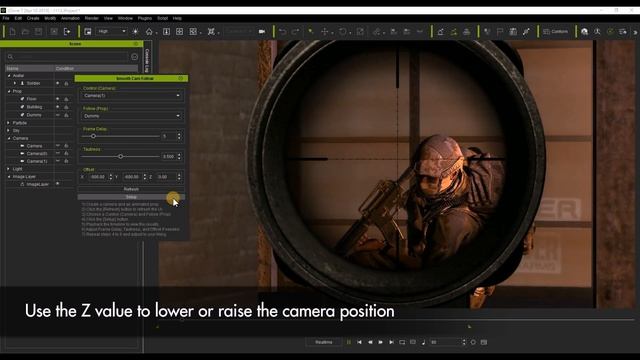Open the Animation menu
Image resolution: width=640 pixels, height=360 pixels.
tap(70, 18)
